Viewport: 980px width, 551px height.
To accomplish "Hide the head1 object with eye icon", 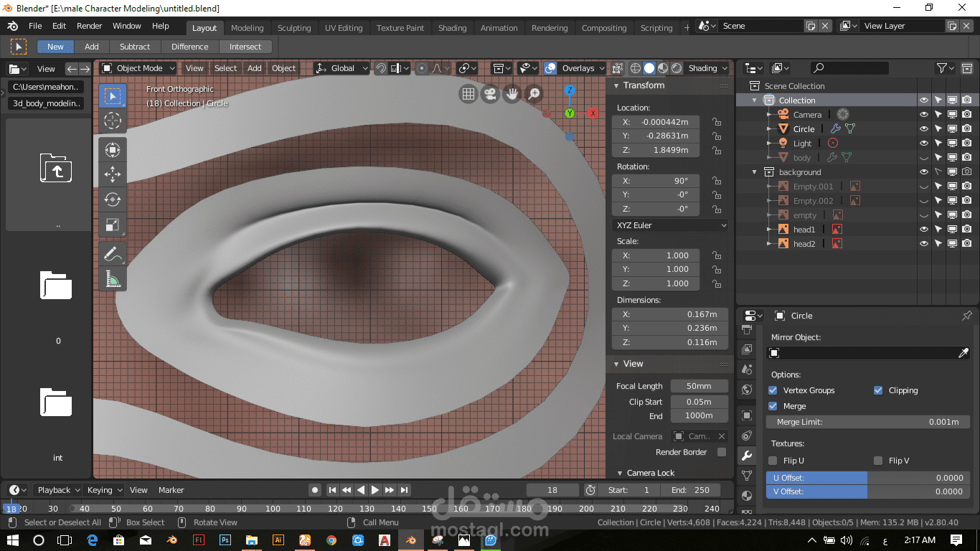I will [x=924, y=230].
